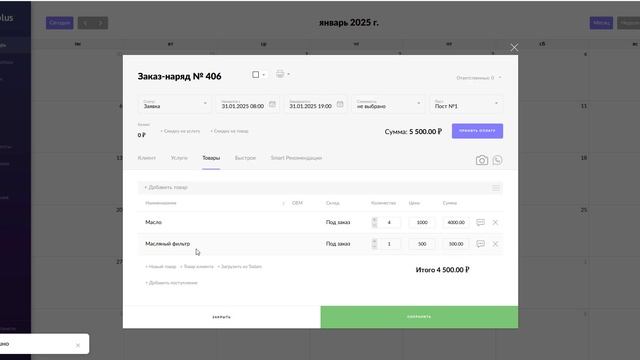
Task: Click Под заказ in Масляный фильтр row
Action: [x=338, y=244]
